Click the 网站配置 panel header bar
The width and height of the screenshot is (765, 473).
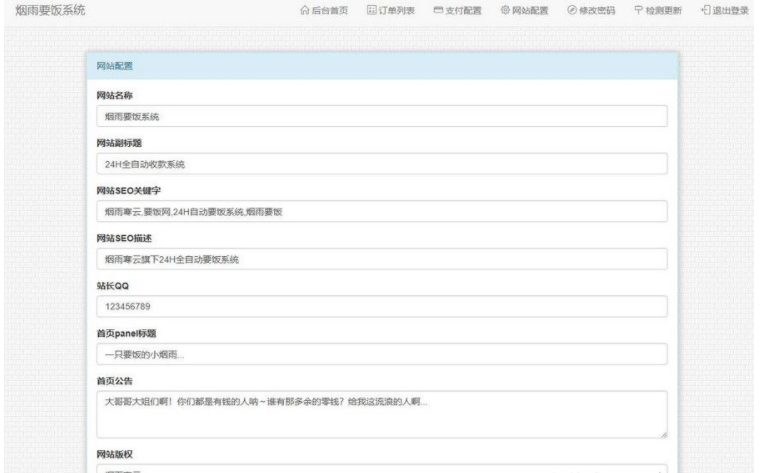point(380,66)
